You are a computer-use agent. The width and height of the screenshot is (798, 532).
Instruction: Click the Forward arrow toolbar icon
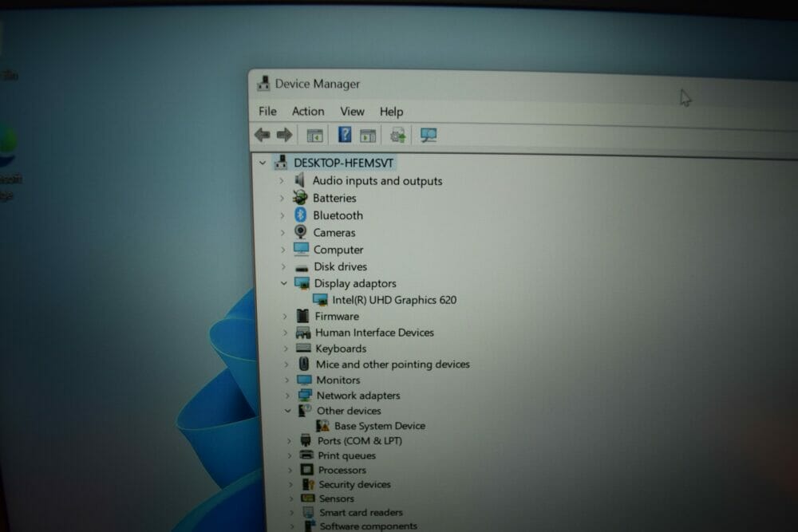tap(285, 135)
